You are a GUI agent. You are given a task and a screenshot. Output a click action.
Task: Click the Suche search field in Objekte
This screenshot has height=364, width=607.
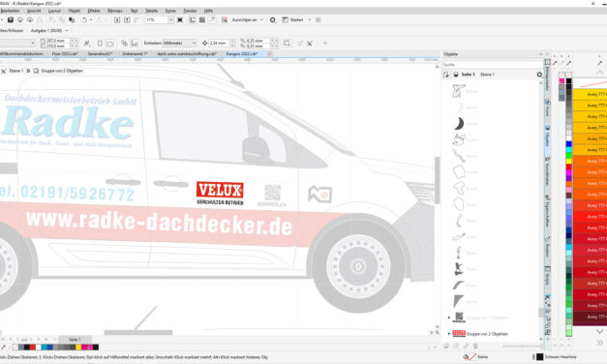pyautogui.click(x=492, y=65)
